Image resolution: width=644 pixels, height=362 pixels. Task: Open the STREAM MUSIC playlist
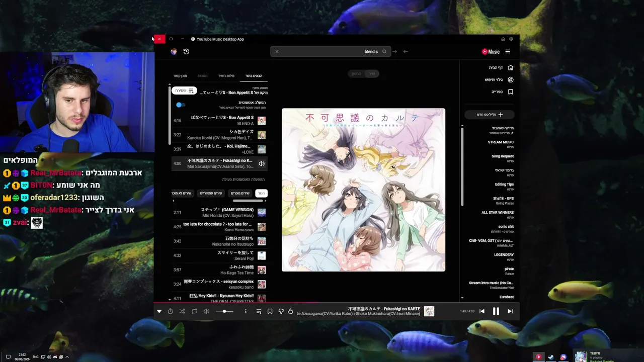(x=501, y=144)
